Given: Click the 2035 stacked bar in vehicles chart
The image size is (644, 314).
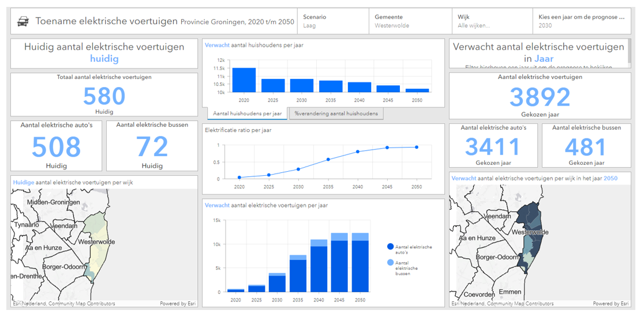Looking at the screenshot, I should click(x=298, y=274).
